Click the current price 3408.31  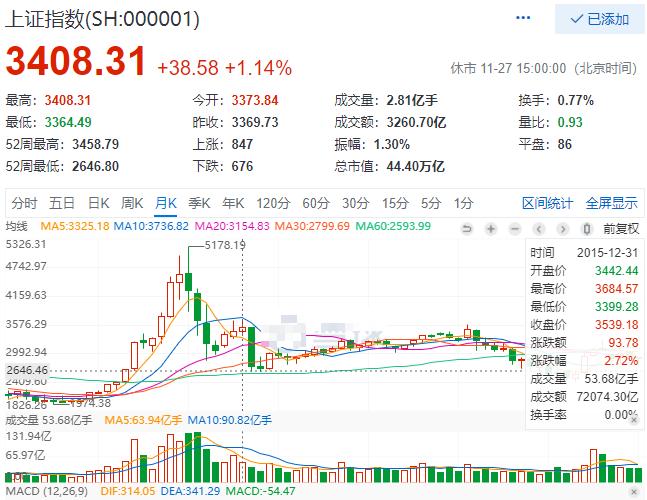click(76, 61)
